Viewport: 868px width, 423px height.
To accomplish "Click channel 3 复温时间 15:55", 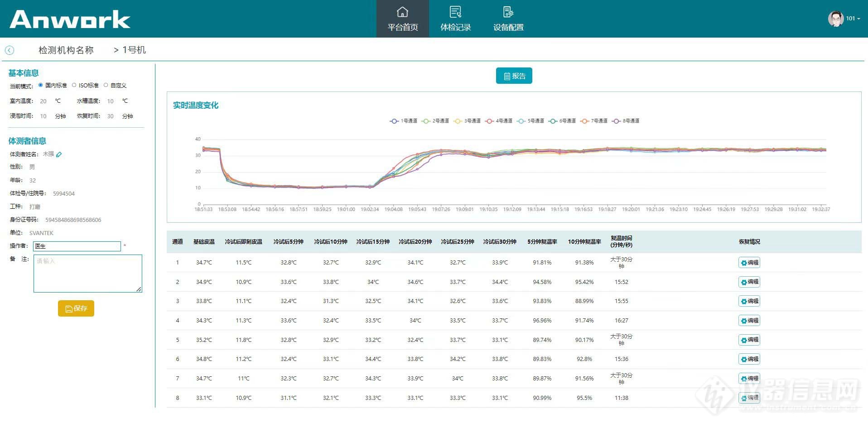I will tap(622, 301).
